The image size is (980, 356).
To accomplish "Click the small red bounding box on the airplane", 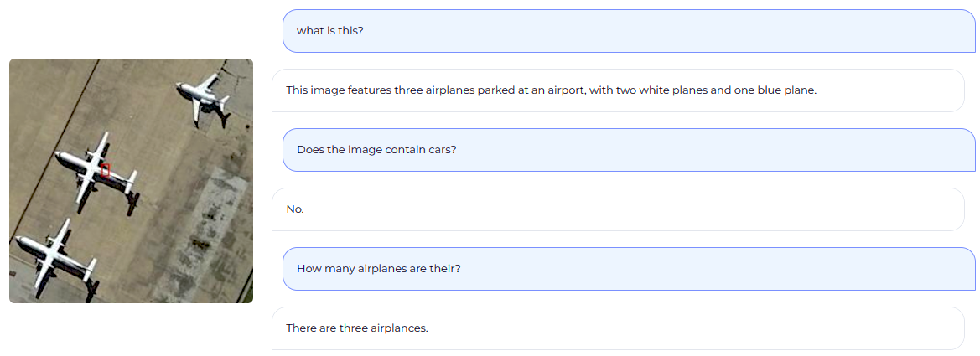I will [105, 170].
